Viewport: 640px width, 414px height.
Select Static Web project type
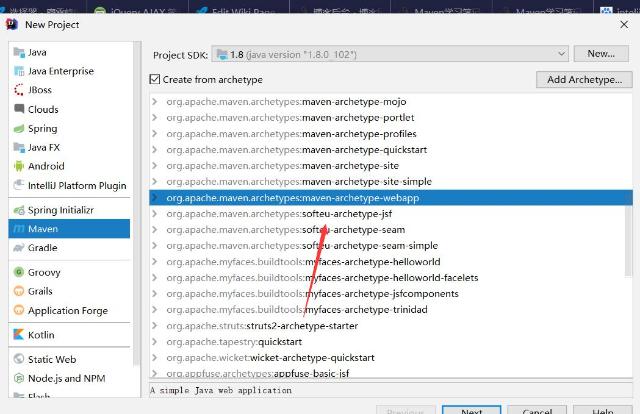[x=51, y=359]
